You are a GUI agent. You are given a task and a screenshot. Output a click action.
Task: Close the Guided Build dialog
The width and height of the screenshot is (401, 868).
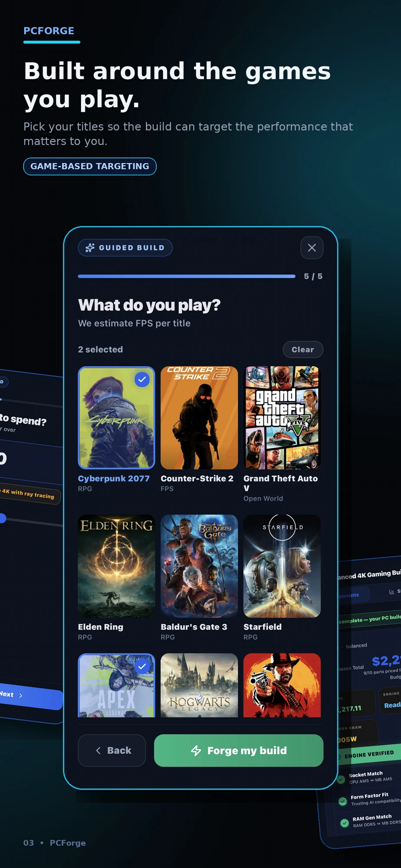click(312, 248)
